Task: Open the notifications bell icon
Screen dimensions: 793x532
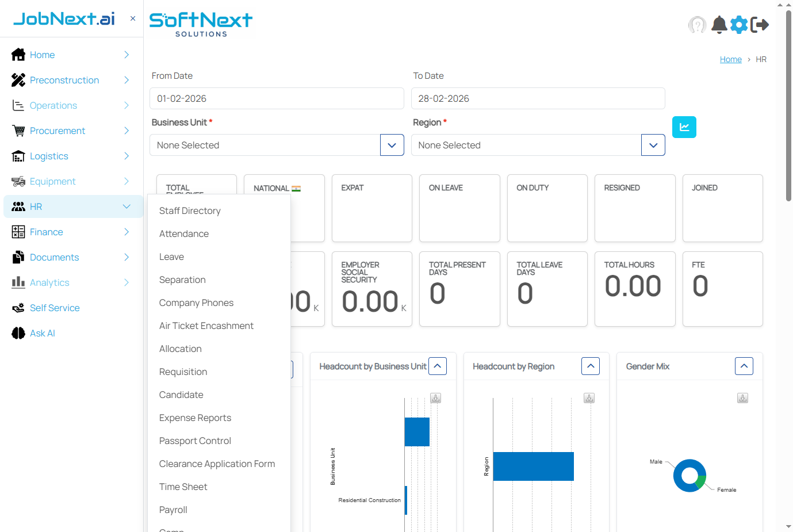Action: point(719,25)
